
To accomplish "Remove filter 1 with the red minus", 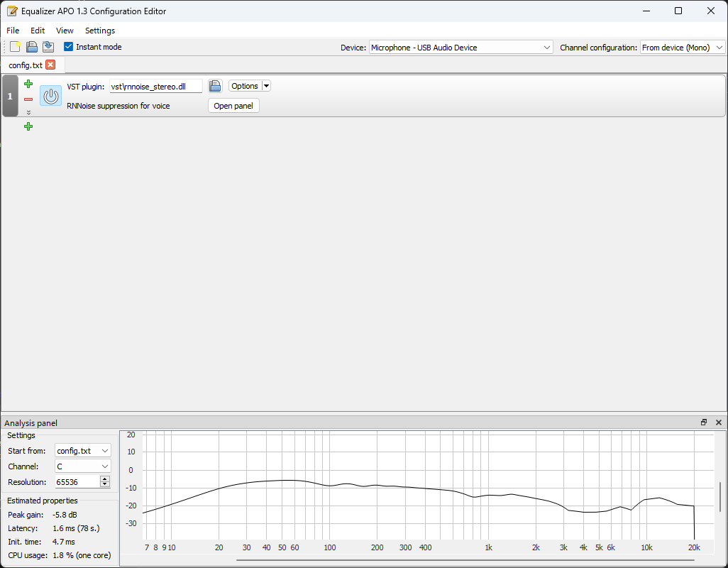I will (28, 99).
